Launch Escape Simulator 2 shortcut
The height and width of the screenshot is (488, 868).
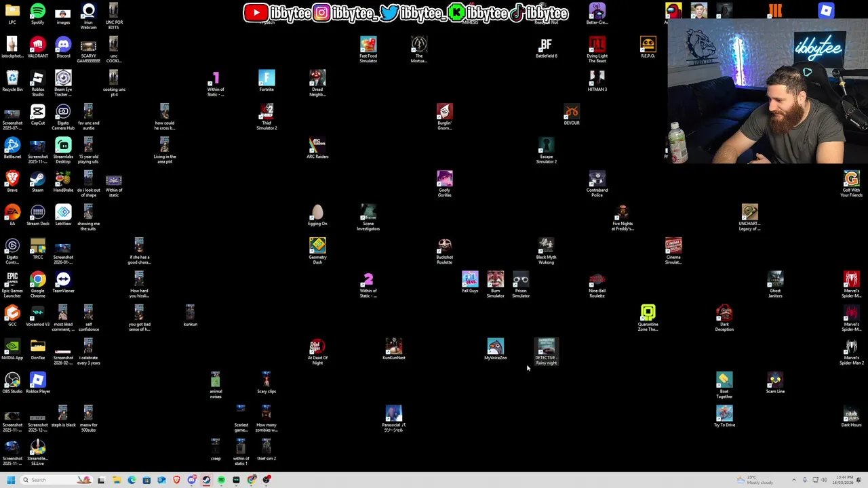[546, 150]
